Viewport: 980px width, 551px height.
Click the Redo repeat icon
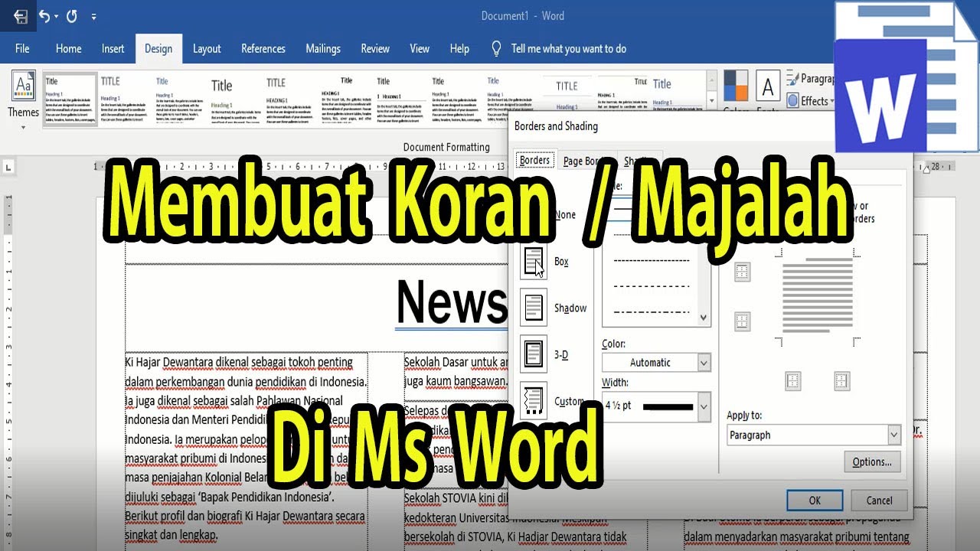click(x=72, y=16)
